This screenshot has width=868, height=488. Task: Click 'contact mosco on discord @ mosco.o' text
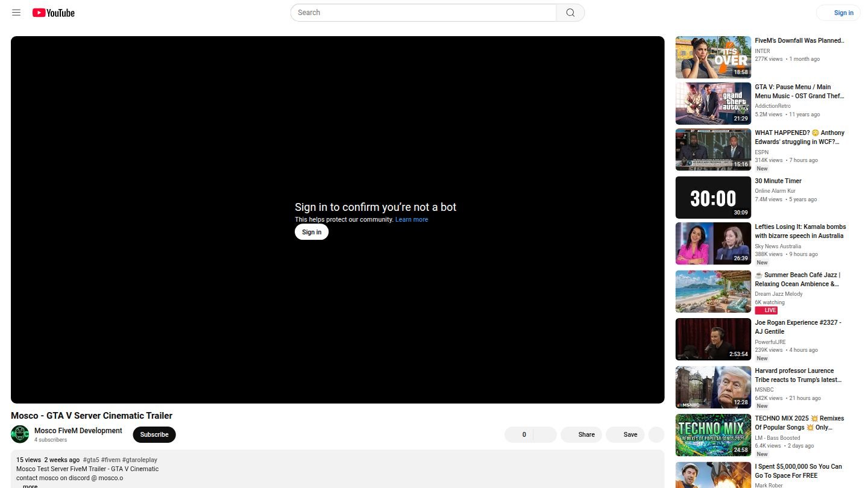point(69,478)
